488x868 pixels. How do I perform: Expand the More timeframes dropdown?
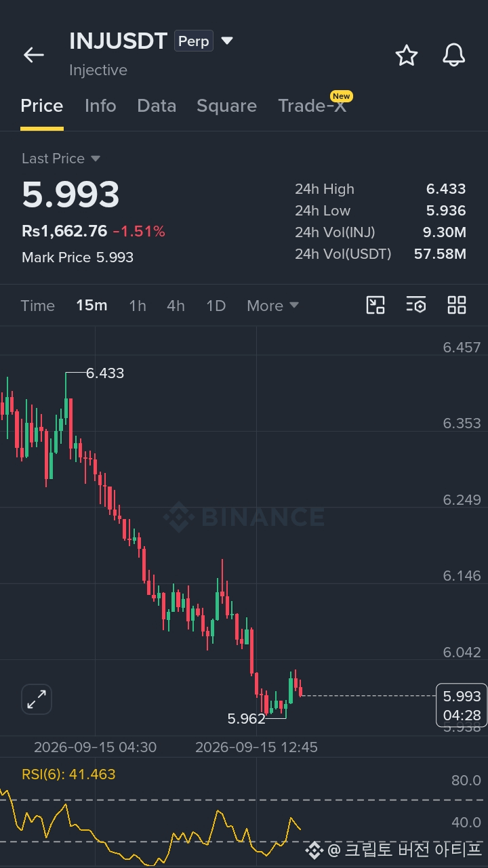click(272, 306)
